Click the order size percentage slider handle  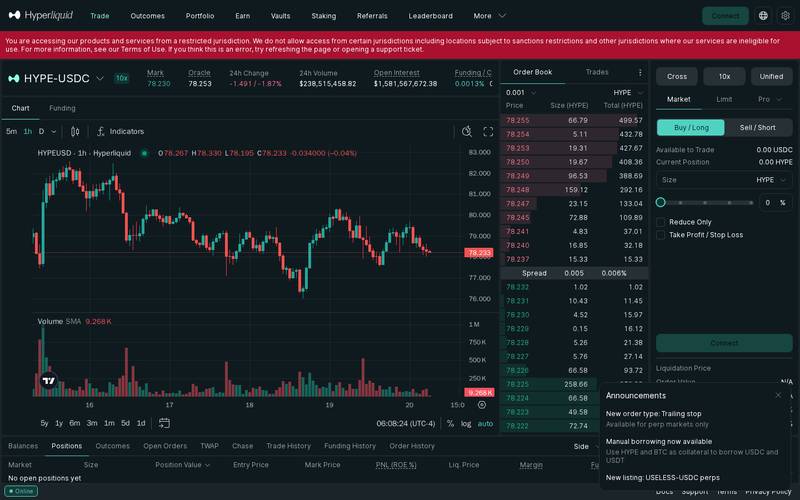[x=661, y=203]
